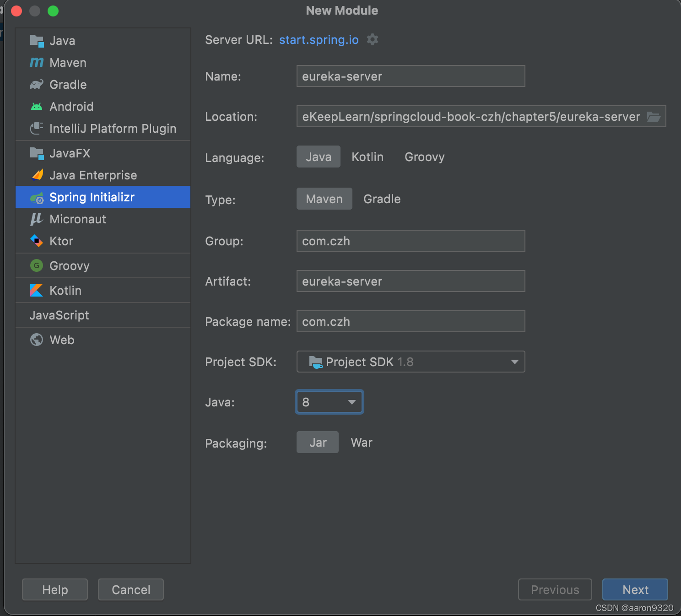Click Next to continue
The image size is (681, 616).
click(x=635, y=590)
